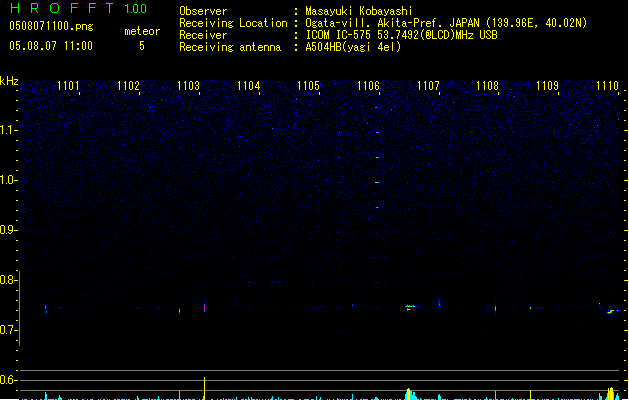The width and height of the screenshot is (629, 400).
Task: Click the 1104 time axis label
Action: pyautogui.click(x=248, y=86)
